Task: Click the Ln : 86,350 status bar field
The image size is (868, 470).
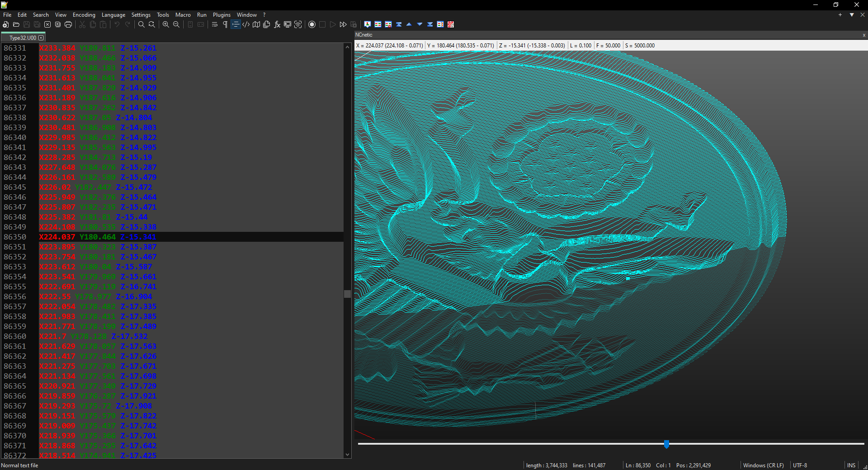Action: pyautogui.click(x=638, y=465)
